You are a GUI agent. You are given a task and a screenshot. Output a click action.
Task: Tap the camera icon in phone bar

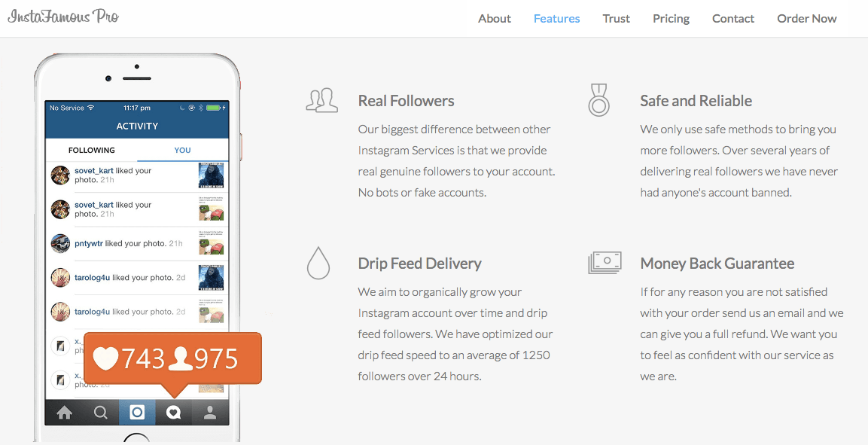click(137, 413)
